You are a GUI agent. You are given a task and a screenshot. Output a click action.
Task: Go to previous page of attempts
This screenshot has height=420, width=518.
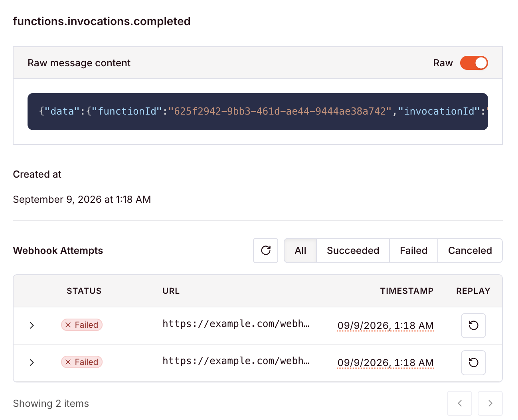point(460,403)
